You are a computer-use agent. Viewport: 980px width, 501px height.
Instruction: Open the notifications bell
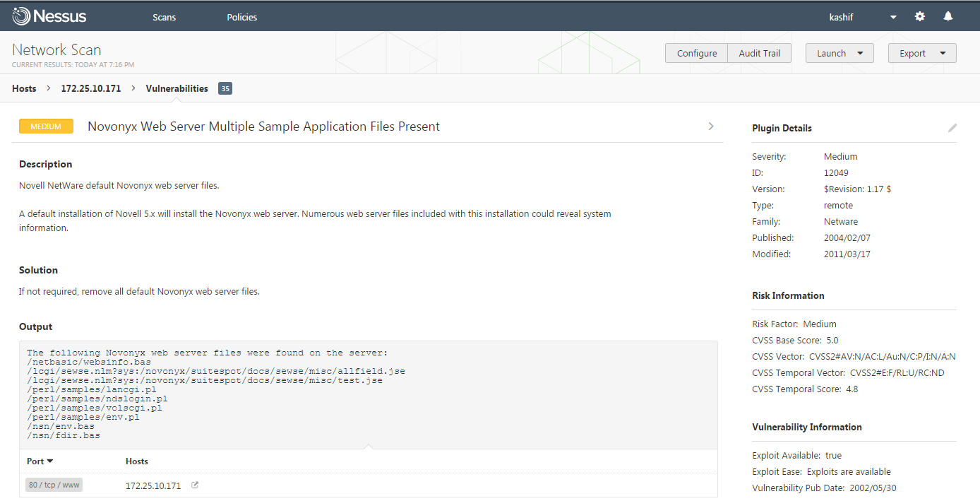tap(948, 16)
